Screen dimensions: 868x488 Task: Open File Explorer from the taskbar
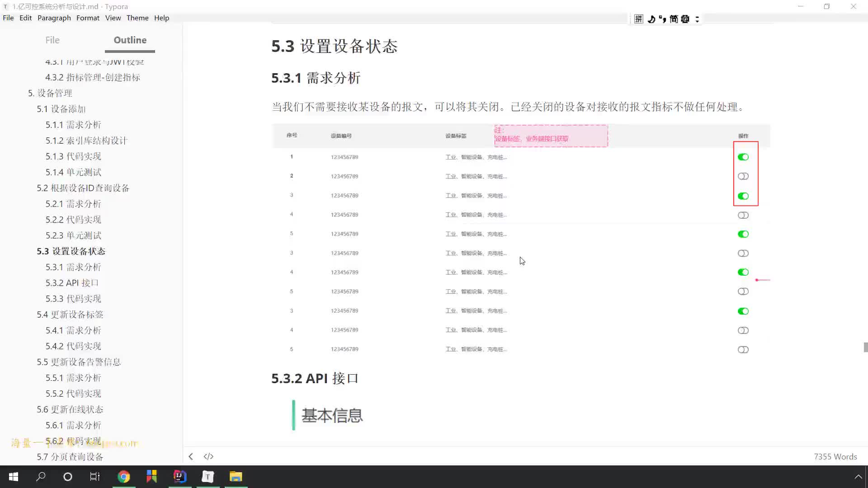236,477
